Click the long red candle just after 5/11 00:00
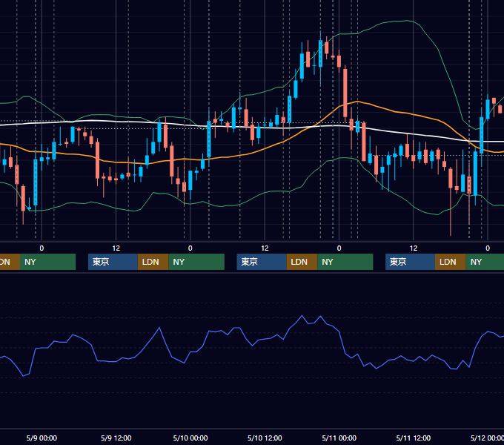This screenshot has width=504, height=445. (x=345, y=93)
